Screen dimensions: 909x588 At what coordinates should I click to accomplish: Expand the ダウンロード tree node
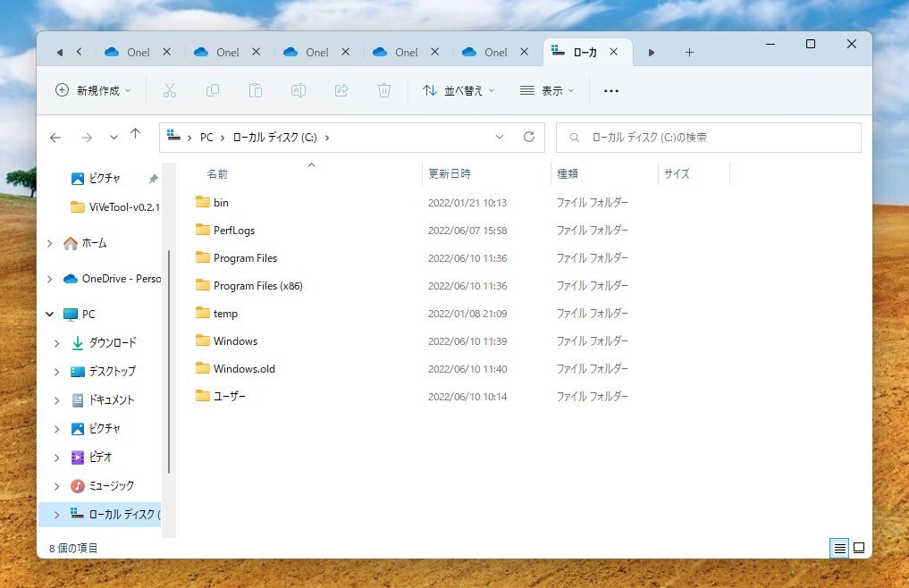point(57,343)
